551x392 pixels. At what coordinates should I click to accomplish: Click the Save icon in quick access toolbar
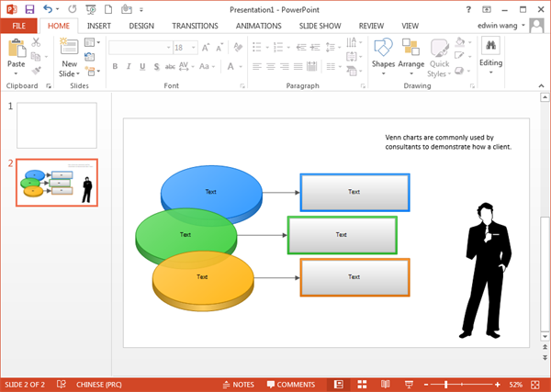click(29, 8)
